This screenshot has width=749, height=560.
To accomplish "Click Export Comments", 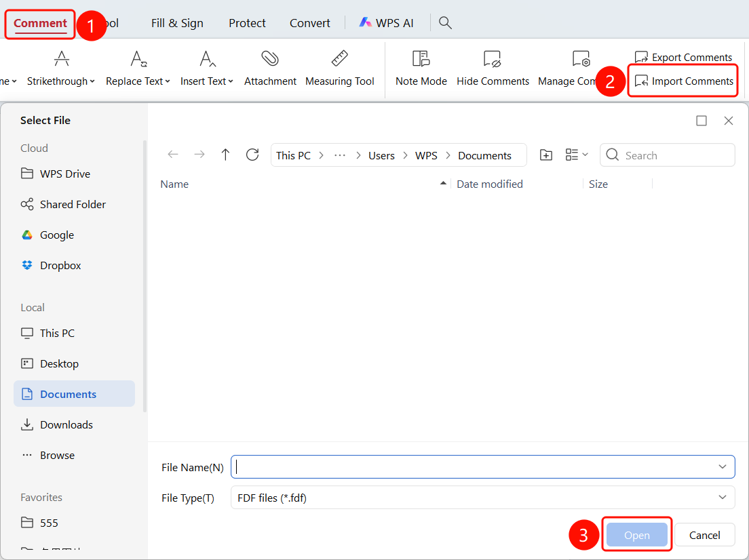I will pos(683,58).
